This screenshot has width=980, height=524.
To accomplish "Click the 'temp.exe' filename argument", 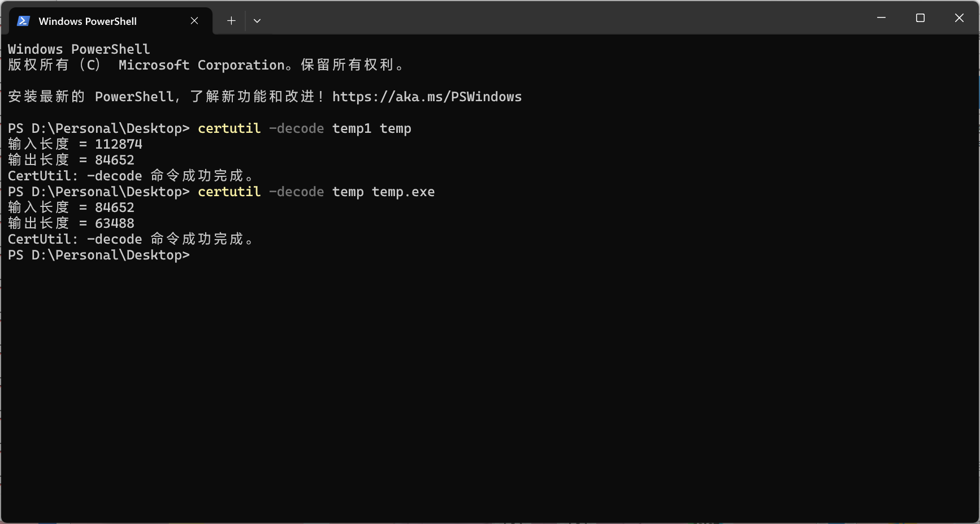I will pyautogui.click(x=404, y=192).
